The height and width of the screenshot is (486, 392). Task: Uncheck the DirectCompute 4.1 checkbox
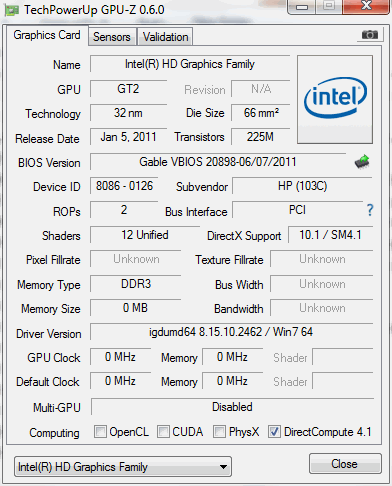click(274, 431)
